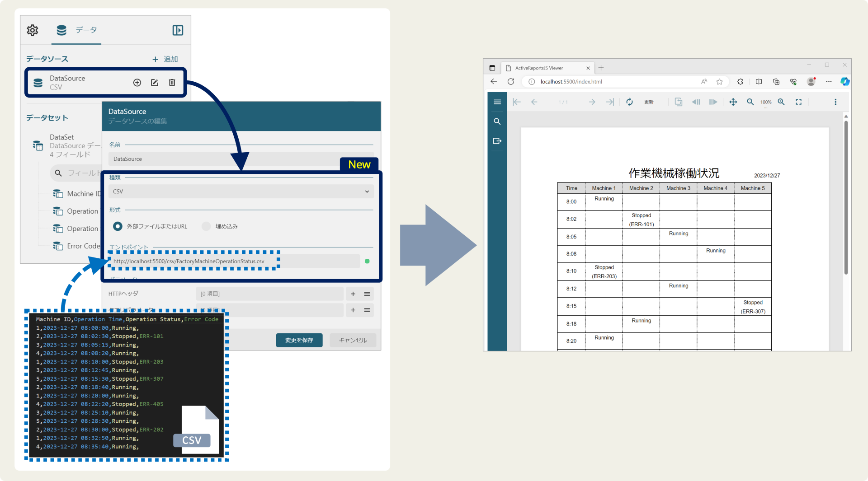Click the endpoint URL field
The height and width of the screenshot is (481, 868).
[234, 261]
